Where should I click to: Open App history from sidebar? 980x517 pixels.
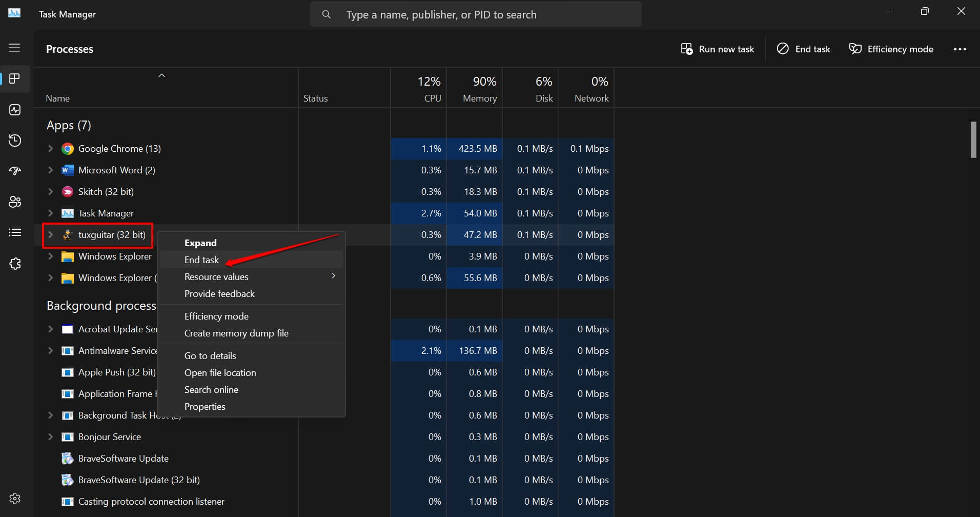(x=15, y=141)
